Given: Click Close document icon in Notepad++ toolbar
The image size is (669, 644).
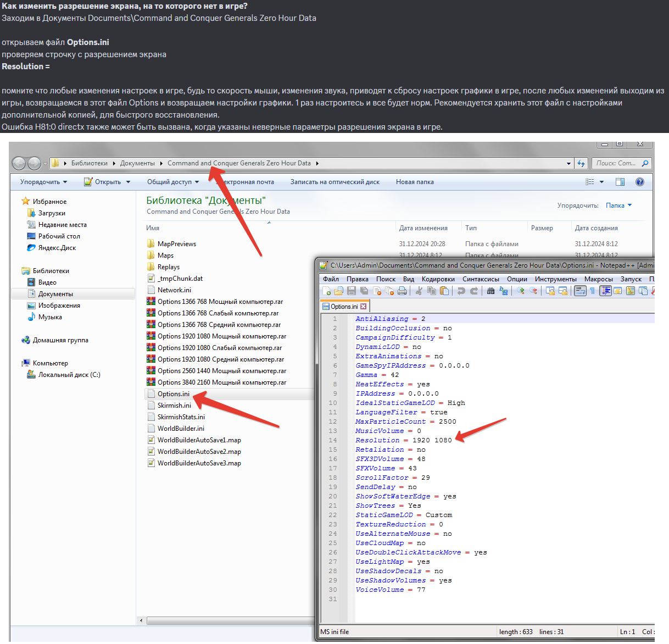Looking at the screenshot, I should coord(377,291).
